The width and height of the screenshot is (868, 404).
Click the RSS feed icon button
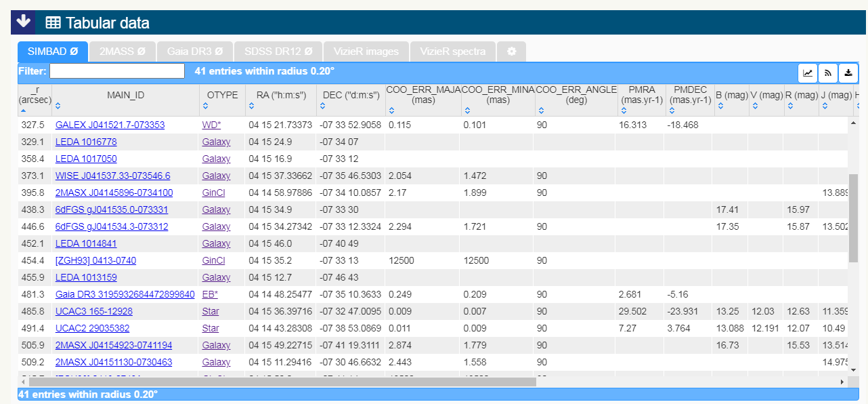click(x=827, y=73)
